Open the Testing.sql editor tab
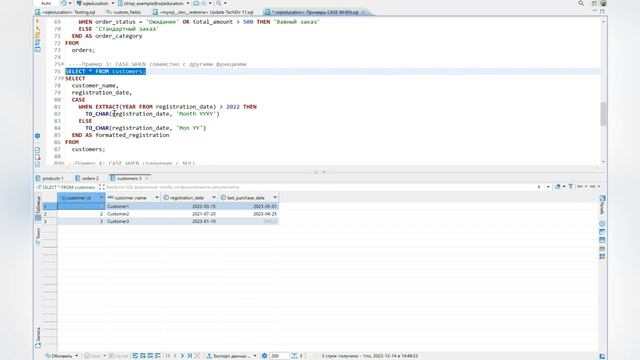Viewport: 640px width, 360px height. [x=65, y=12]
